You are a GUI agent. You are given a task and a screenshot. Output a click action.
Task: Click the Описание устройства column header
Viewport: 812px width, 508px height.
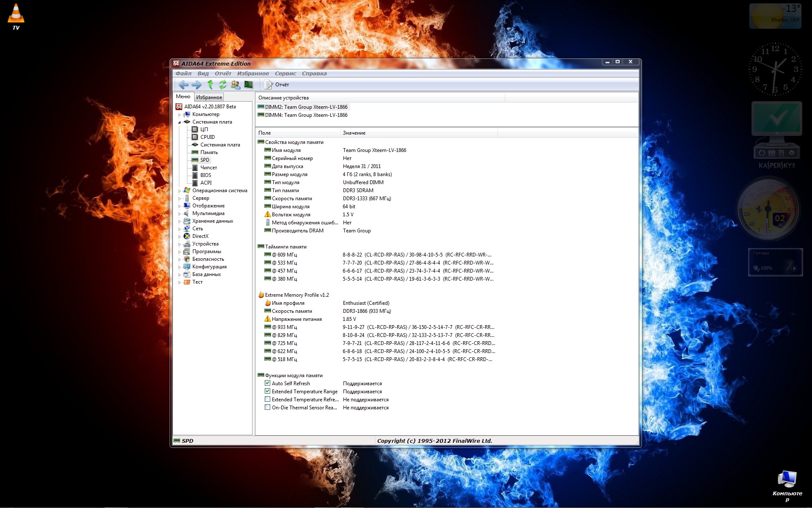380,98
